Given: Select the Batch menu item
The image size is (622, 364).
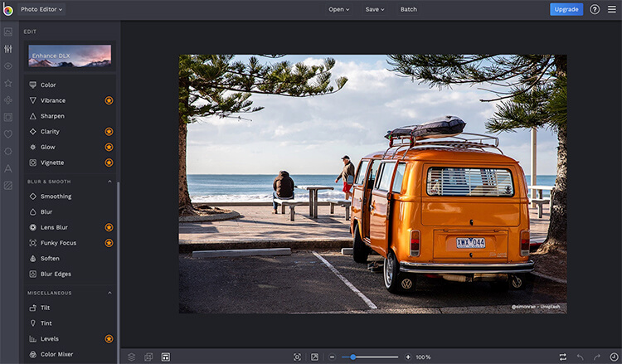Looking at the screenshot, I should (409, 9).
